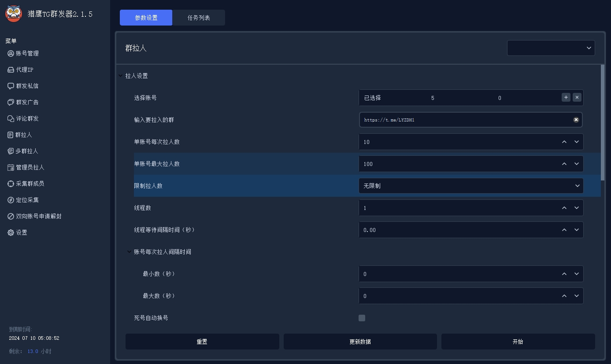Screen dimensions: 611x364
Task: Click the vertical scrollbar of the settings panel
Action: pyautogui.click(x=603, y=122)
